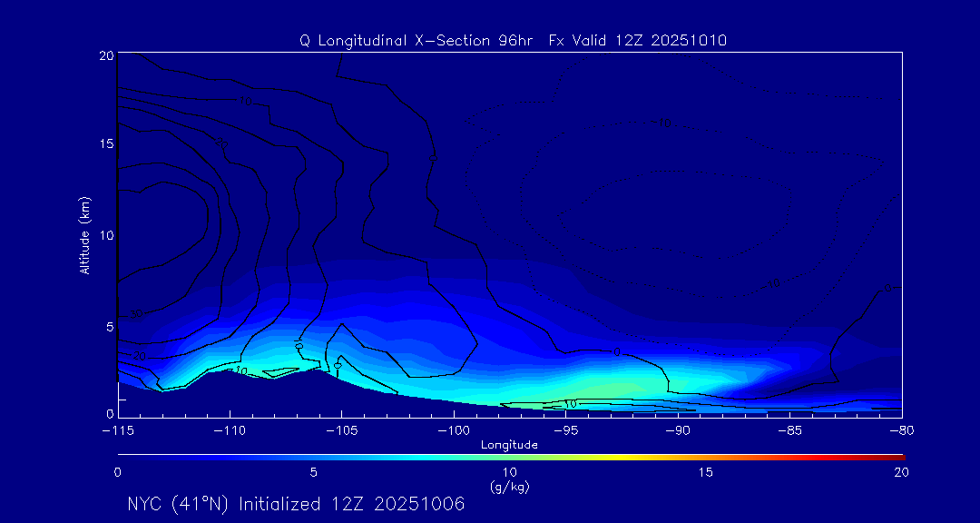Click the color scale label 0
This screenshot has width=980, height=523.
click(x=117, y=473)
